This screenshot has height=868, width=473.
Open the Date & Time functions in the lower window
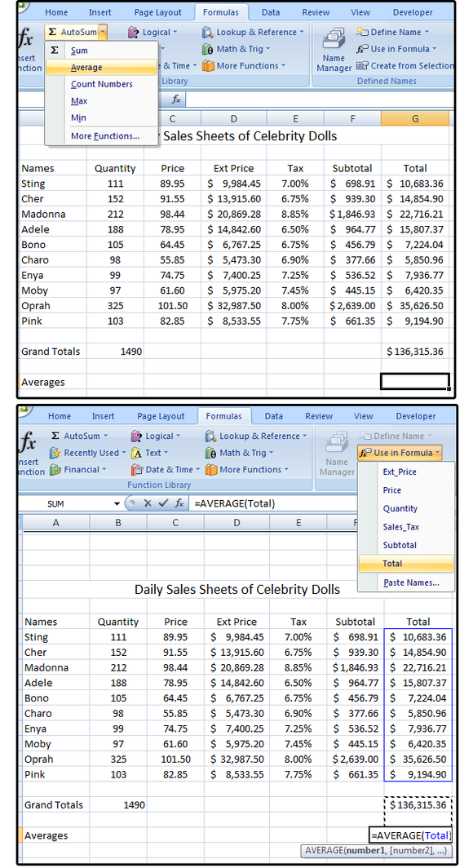pyautogui.click(x=166, y=469)
